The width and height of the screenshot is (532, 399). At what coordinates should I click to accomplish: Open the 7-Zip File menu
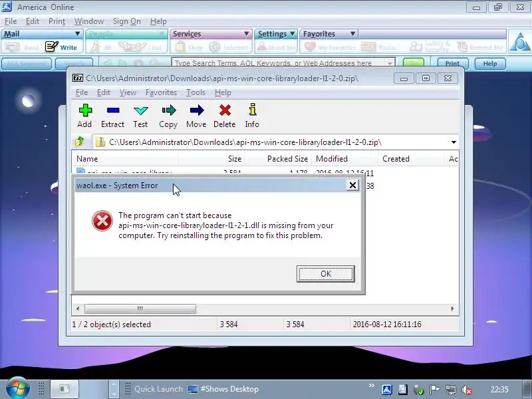[81, 92]
